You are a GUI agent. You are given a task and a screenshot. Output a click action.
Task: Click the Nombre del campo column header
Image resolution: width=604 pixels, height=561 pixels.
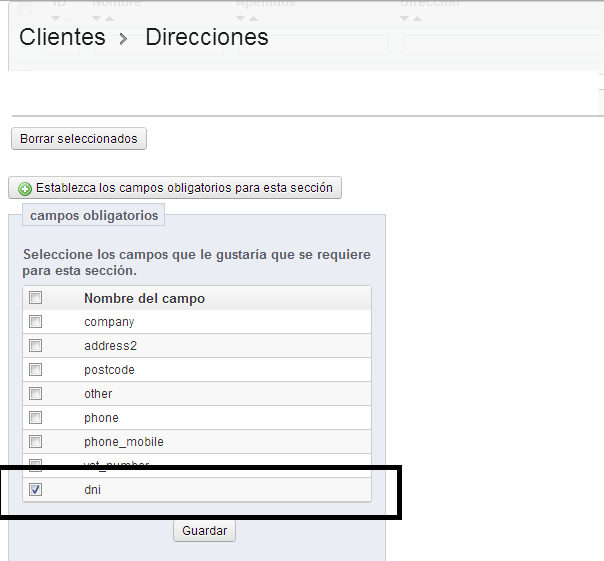click(x=144, y=298)
